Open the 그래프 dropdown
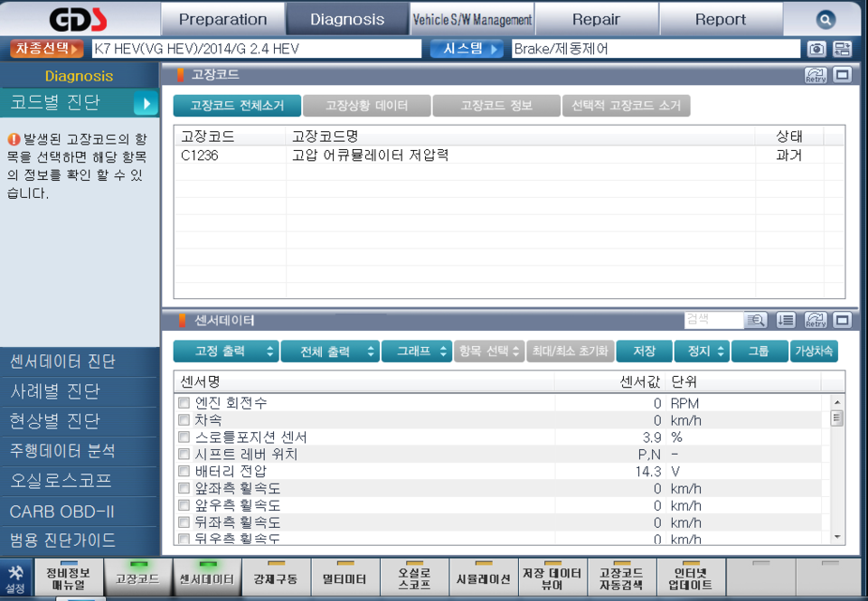 (x=417, y=352)
